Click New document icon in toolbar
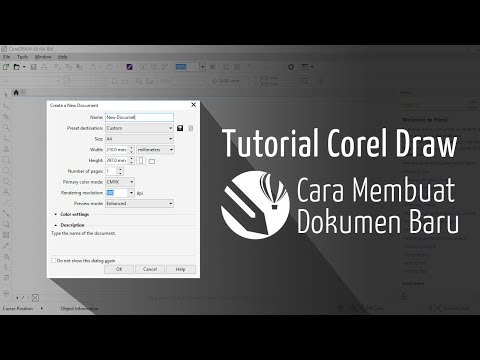Viewport: 480px width, 360px height. point(6,67)
